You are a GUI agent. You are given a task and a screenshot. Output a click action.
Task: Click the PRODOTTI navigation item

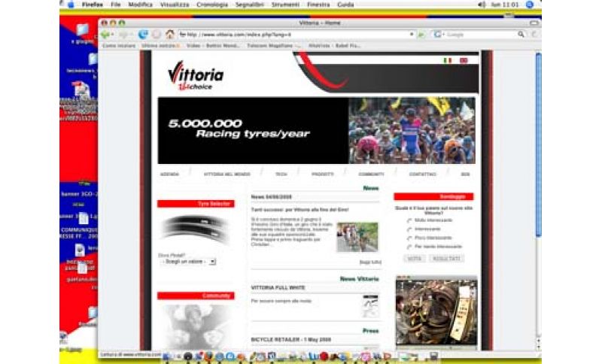pyautogui.click(x=323, y=174)
